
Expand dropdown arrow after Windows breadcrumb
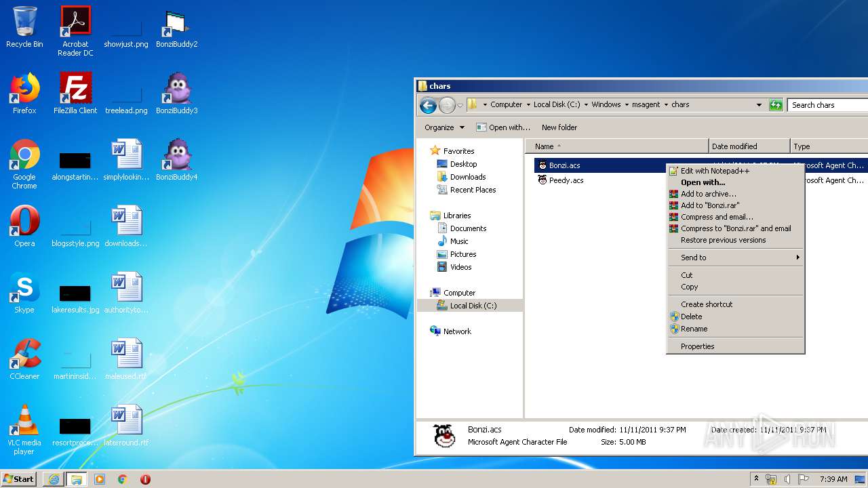626,105
